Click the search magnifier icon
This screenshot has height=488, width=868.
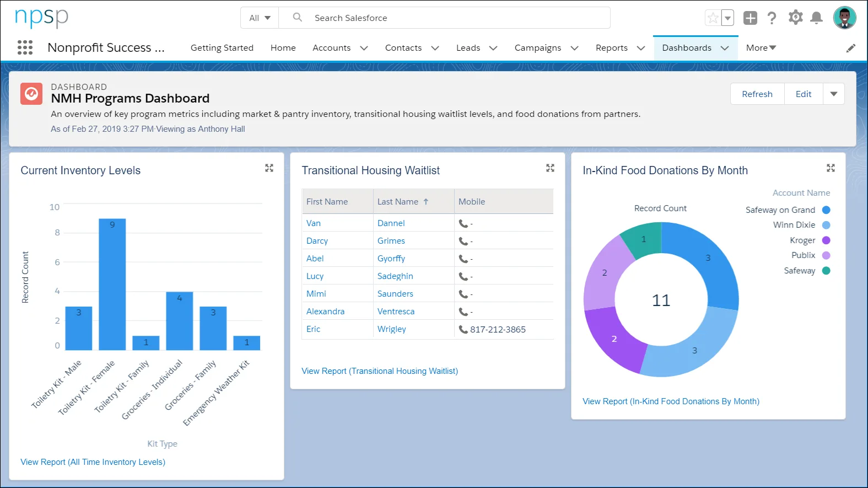(x=298, y=17)
